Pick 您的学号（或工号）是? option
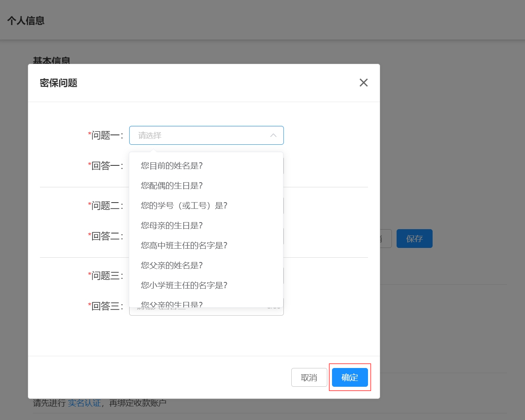Screen dimensions: 525x420 click(x=184, y=205)
